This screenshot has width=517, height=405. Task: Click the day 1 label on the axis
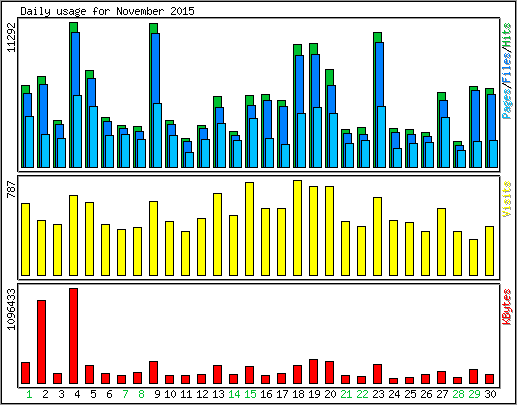tap(29, 395)
